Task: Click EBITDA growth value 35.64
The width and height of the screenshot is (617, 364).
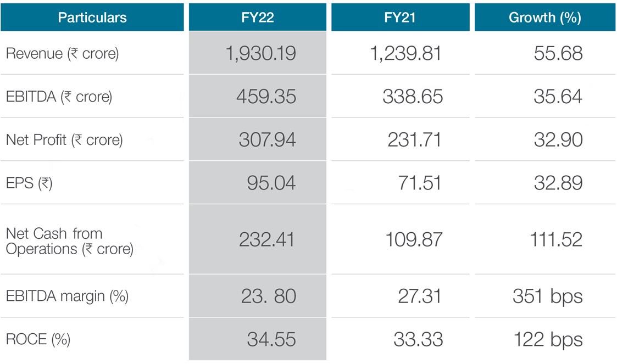Action: (x=558, y=97)
